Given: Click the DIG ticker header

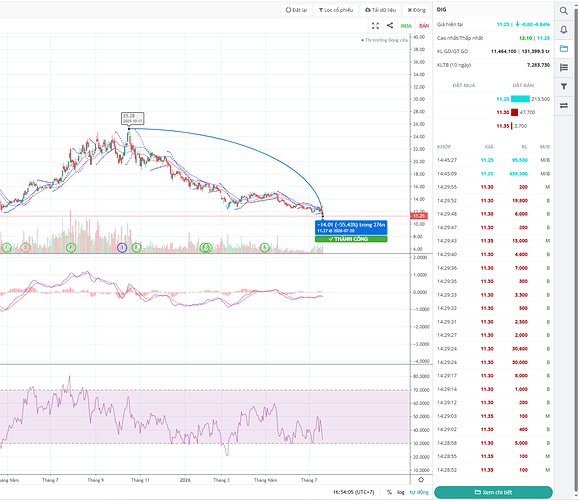Looking at the screenshot, I should click(441, 10).
